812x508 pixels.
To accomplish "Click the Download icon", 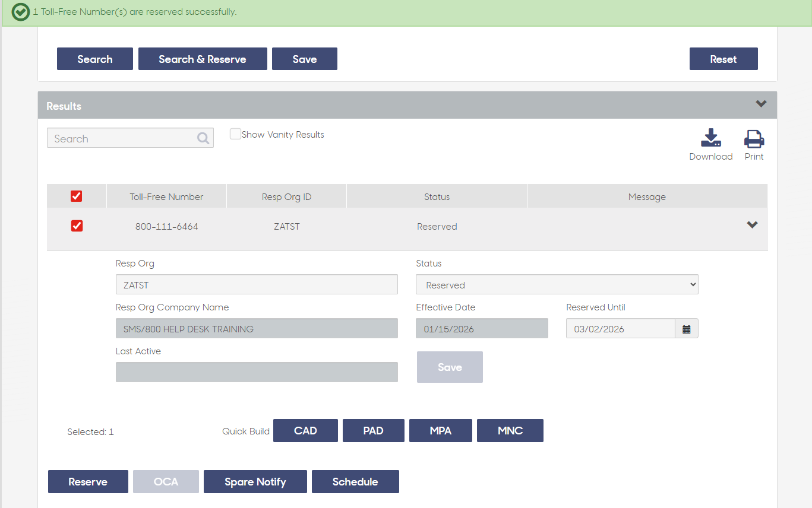I will [x=710, y=138].
